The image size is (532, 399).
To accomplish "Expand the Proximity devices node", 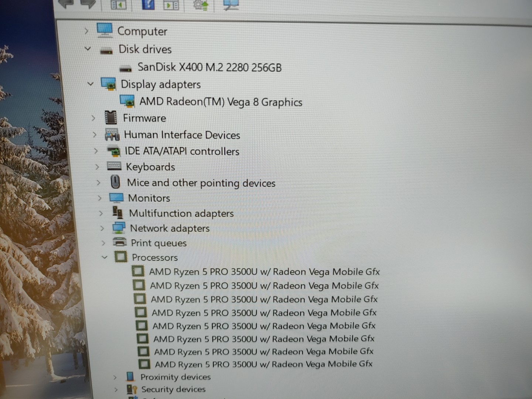I will point(115,377).
